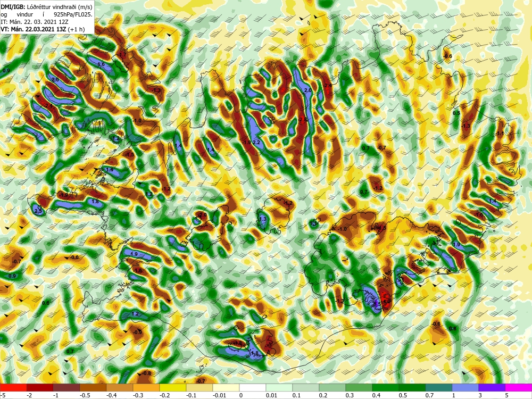Screen dimensions: 532x399
Task: Click the legend scale value "0"
Action: click(x=240, y=395)
